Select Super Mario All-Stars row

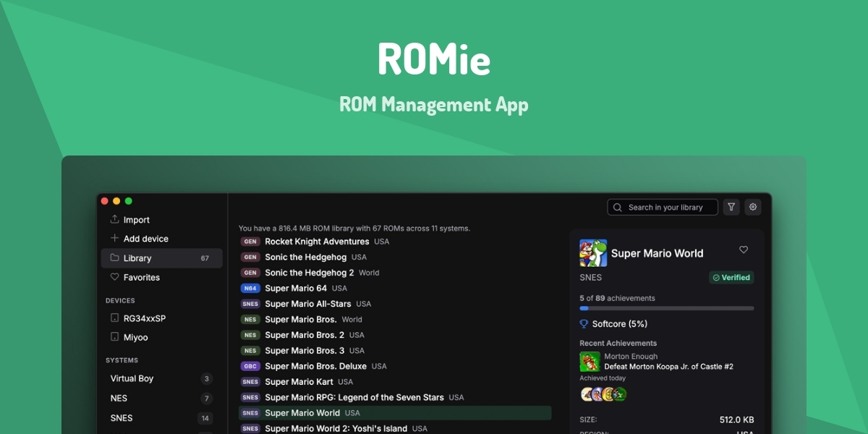(x=395, y=304)
